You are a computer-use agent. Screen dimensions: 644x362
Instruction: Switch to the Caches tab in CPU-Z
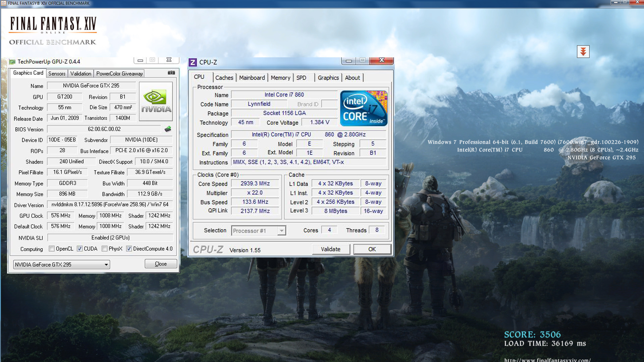[x=224, y=78]
